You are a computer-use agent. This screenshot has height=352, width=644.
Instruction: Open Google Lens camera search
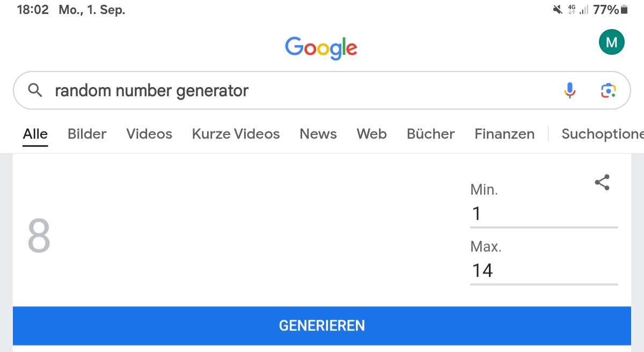point(608,90)
